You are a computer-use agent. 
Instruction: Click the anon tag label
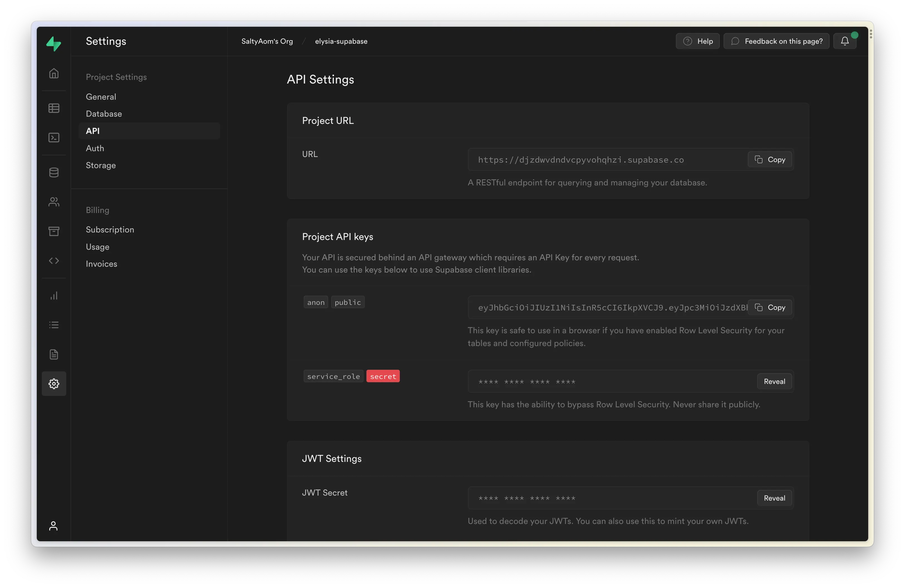tap(316, 302)
